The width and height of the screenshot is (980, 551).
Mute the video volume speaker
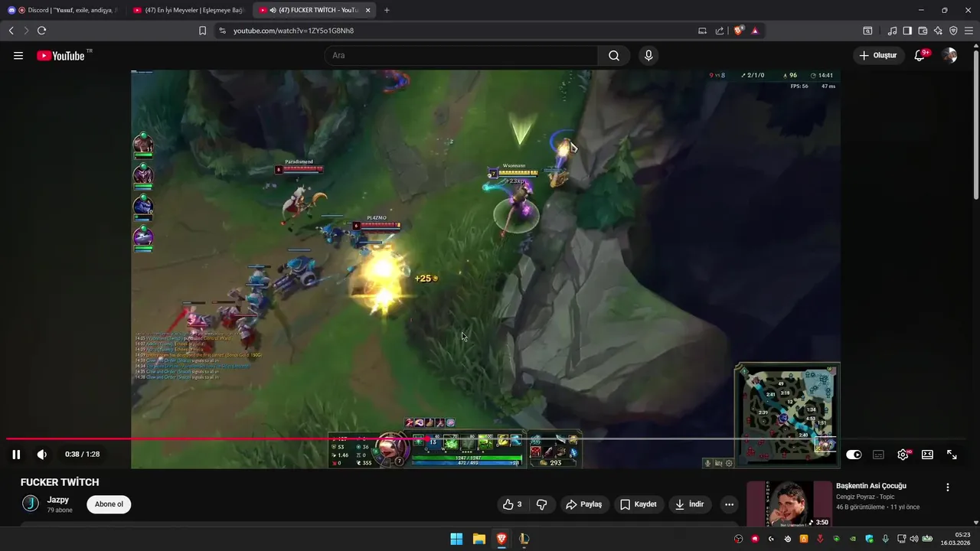[42, 455]
